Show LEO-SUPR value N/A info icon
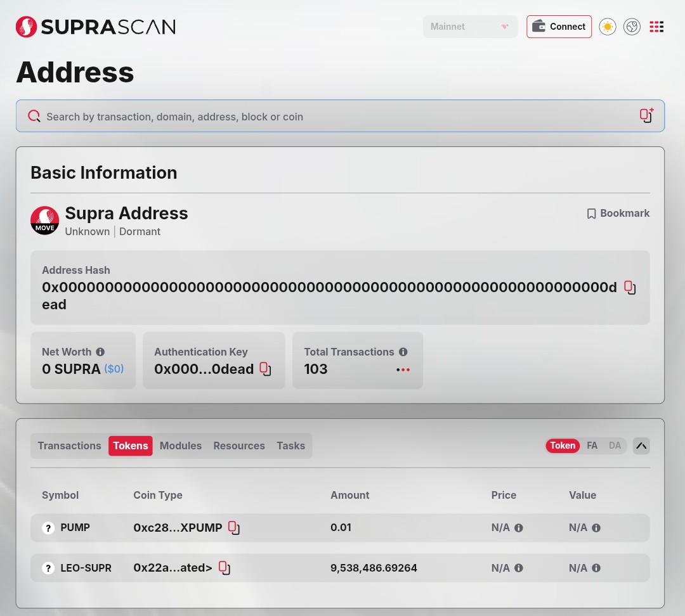 [x=596, y=568]
